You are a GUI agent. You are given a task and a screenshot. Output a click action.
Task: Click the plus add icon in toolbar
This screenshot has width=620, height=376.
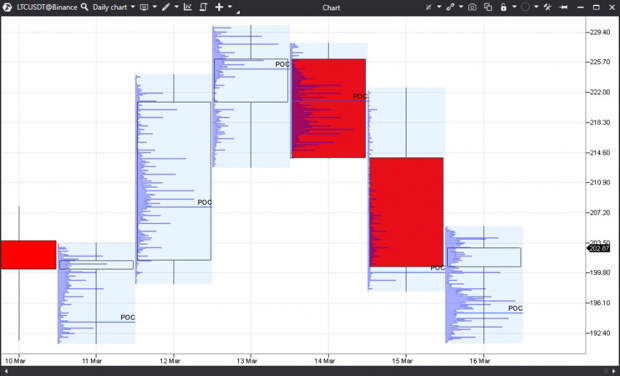219,7
